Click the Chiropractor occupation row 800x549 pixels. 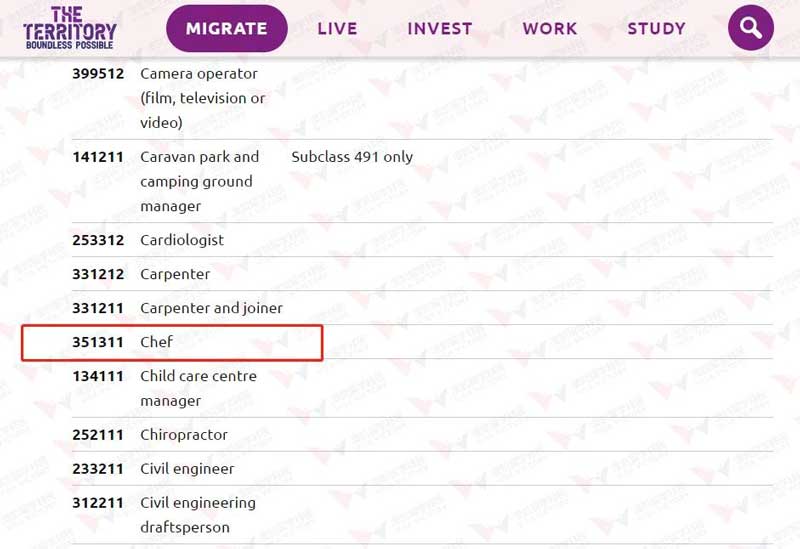click(422, 435)
